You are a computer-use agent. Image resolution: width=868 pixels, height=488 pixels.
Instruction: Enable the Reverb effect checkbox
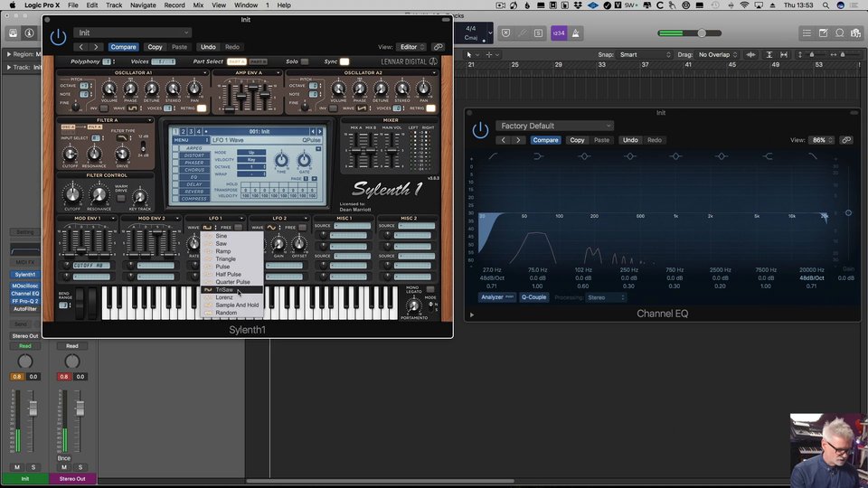point(175,192)
